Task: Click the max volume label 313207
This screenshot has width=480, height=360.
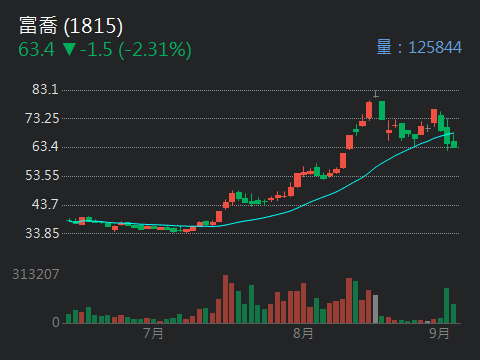Action: click(36, 274)
